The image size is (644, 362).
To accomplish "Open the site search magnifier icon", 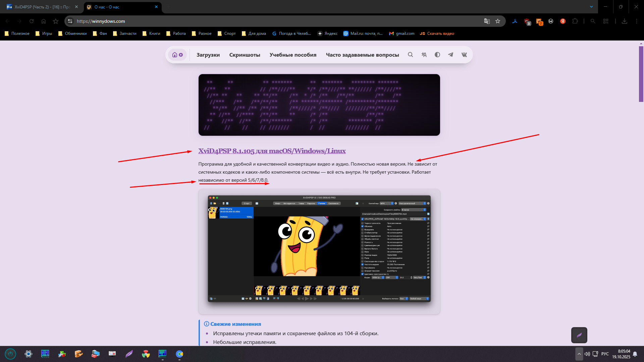I will point(410,55).
